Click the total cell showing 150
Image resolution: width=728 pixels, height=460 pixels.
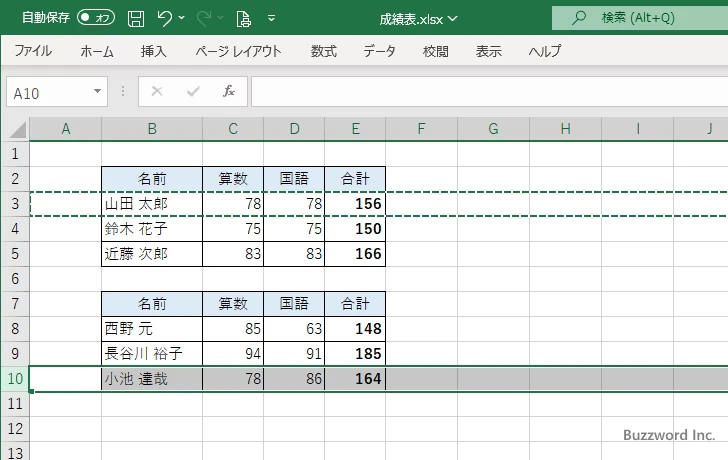[x=355, y=229]
